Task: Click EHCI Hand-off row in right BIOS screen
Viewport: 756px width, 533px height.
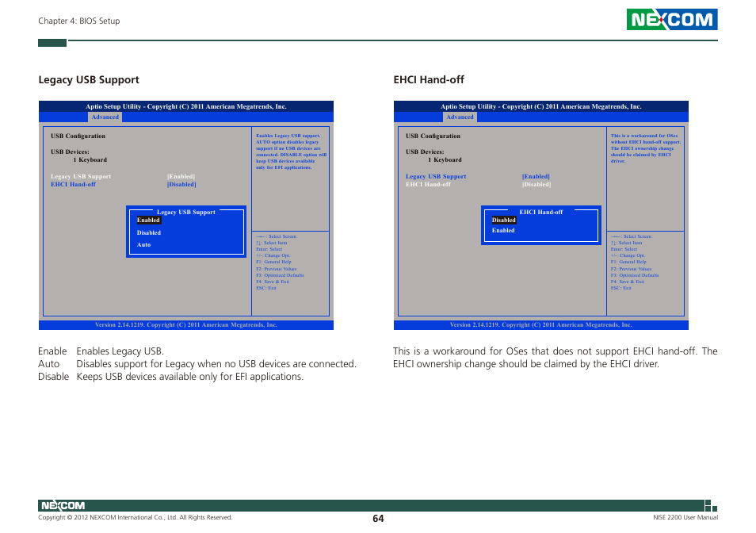Action: tap(478, 184)
